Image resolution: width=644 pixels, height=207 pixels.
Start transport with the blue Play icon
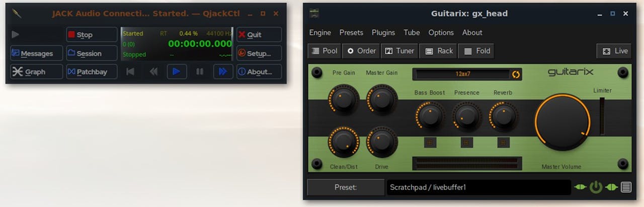177,72
